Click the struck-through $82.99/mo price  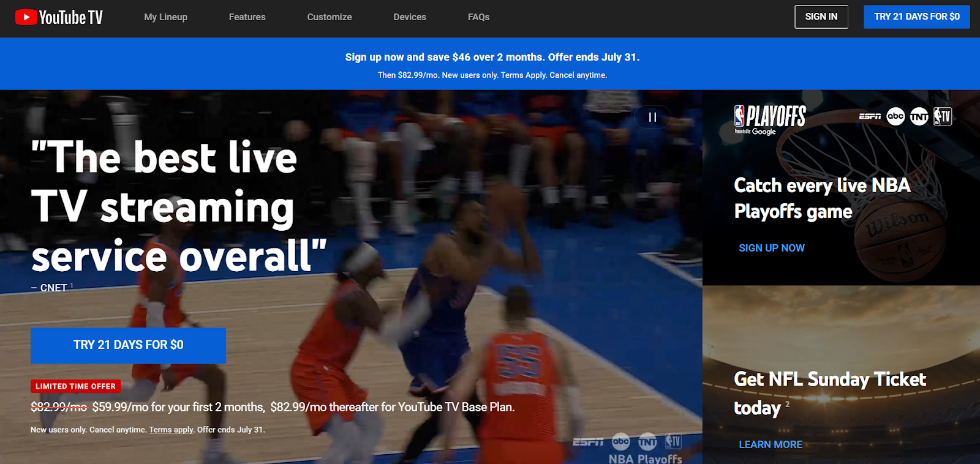click(x=59, y=407)
